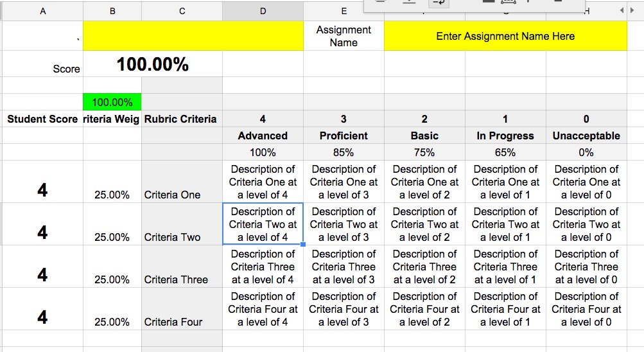Select the student score 4 for Criteria Three
644x352 pixels.
pos(43,266)
